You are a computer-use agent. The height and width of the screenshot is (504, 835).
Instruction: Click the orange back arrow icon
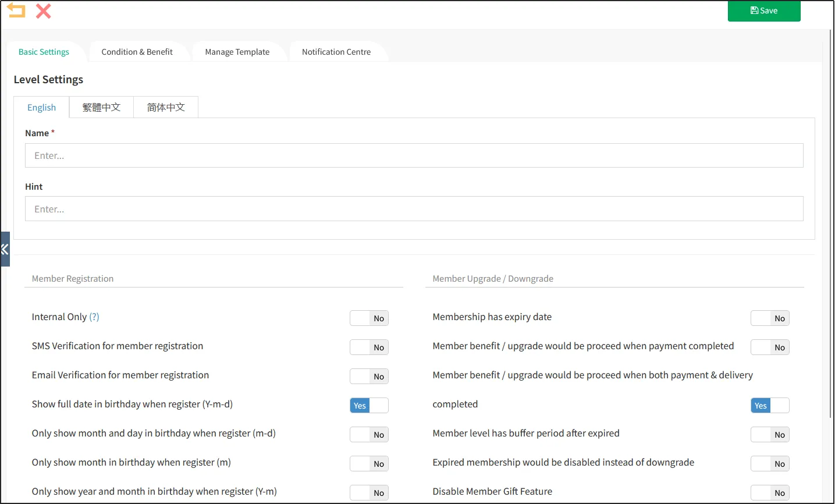pyautogui.click(x=16, y=11)
